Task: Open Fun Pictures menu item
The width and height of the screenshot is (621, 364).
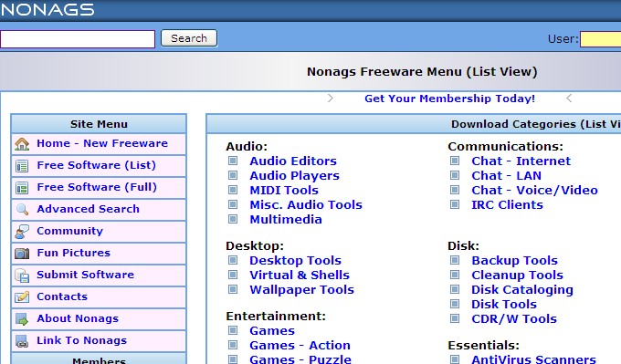Action: 74,253
